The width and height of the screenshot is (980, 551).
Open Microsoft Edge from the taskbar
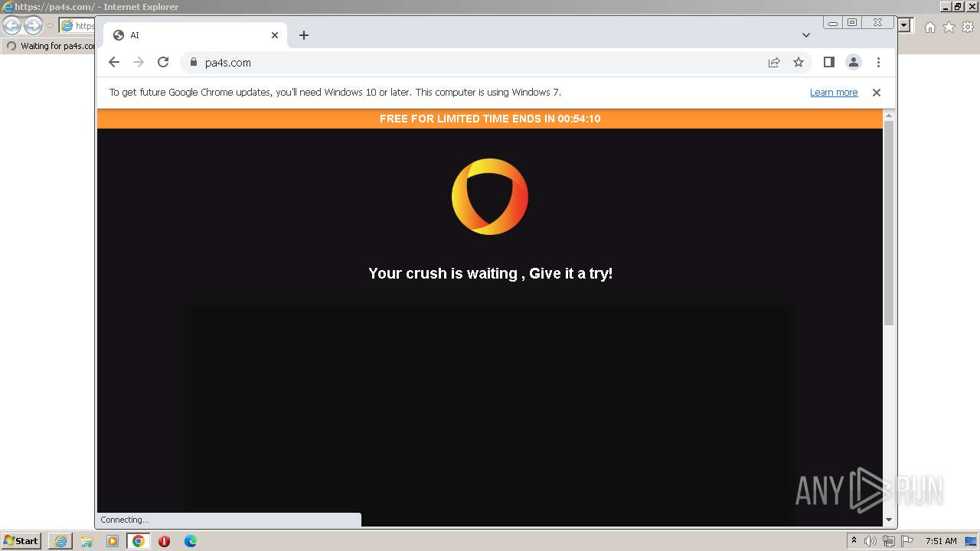(191, 541)
